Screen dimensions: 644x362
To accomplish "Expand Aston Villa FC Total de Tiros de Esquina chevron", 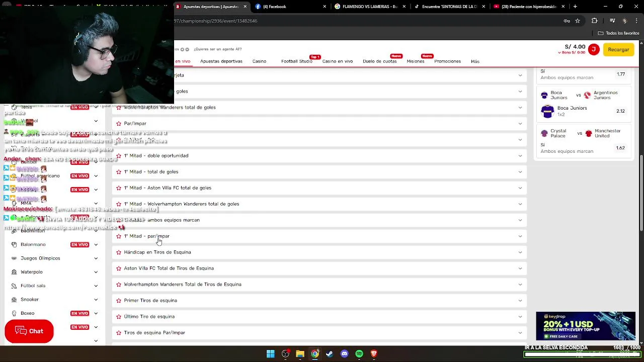I will [x=520, y=268].
